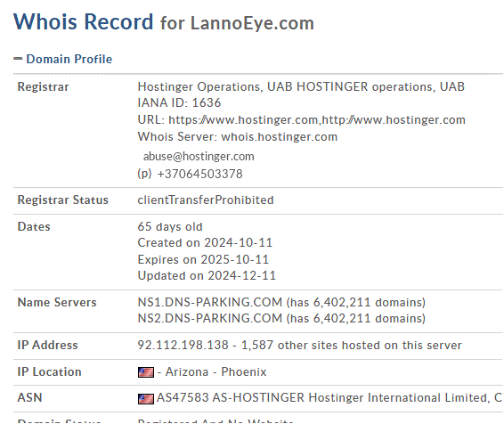Click the US flag beside AS47583
The height and width of the screenshot is (424, 504).
click(146, 399)
